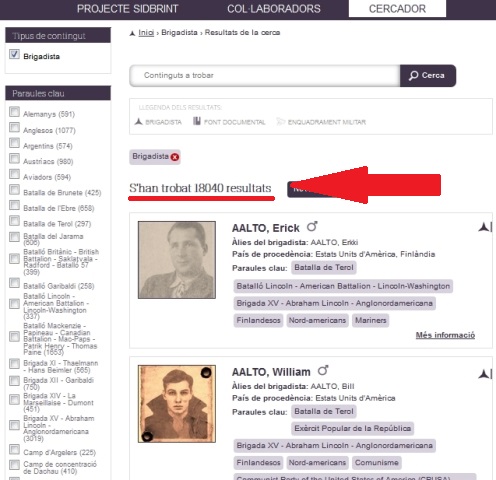
Task: Open the PROJECTE SIDBRINT tab
Action: click(127, 9)
